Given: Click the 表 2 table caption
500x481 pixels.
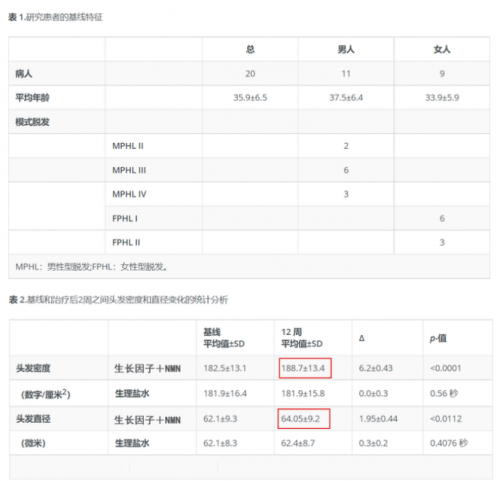Looking at the screenshot, I should [118, 300].
